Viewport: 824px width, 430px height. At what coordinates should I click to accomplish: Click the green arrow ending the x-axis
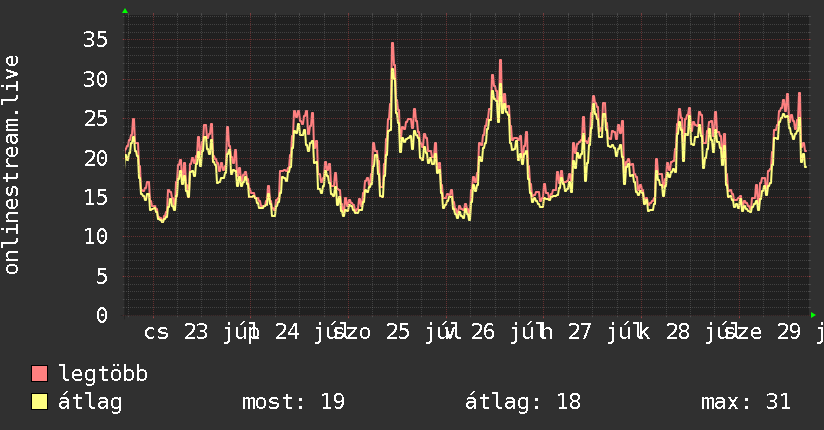click(813, 315)
